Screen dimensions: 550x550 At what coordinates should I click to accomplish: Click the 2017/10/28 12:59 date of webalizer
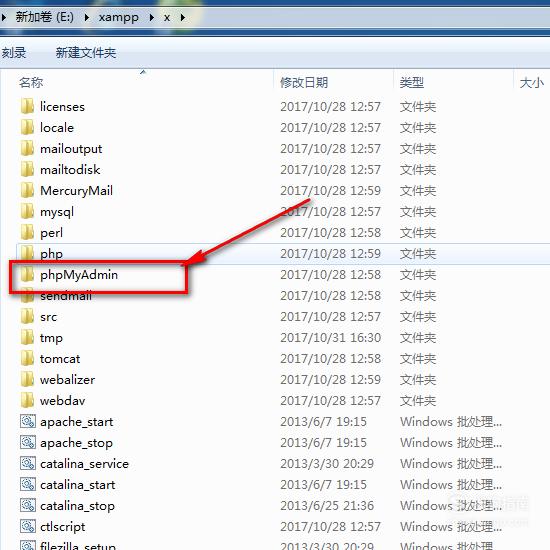click(x=330, y=380)
